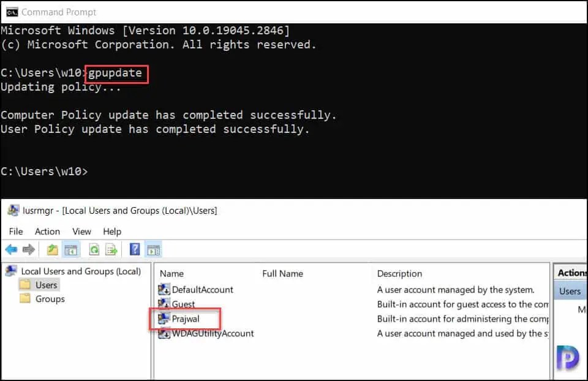Screen dimensions: 588x381
Task: Open the Action menu
Action: click(47, 232)
